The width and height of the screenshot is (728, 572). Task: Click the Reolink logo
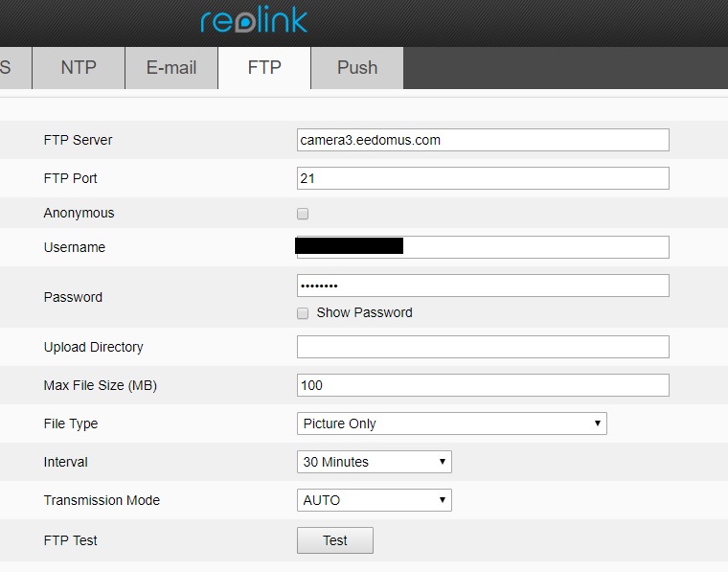click(x=254, y=21)
